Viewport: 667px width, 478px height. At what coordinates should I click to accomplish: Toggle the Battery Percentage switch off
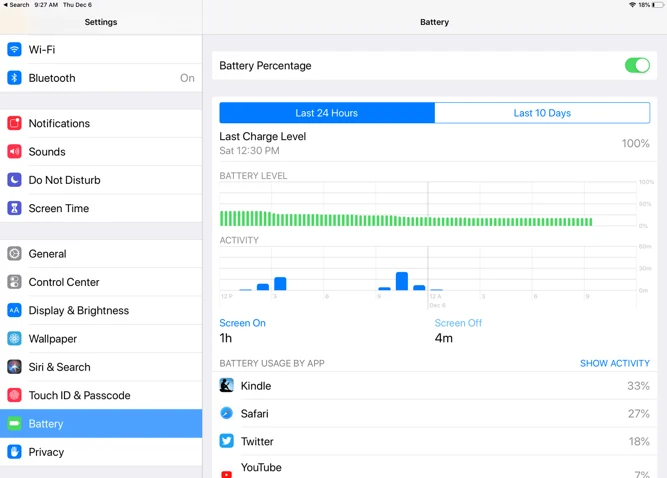coord(636,66)
